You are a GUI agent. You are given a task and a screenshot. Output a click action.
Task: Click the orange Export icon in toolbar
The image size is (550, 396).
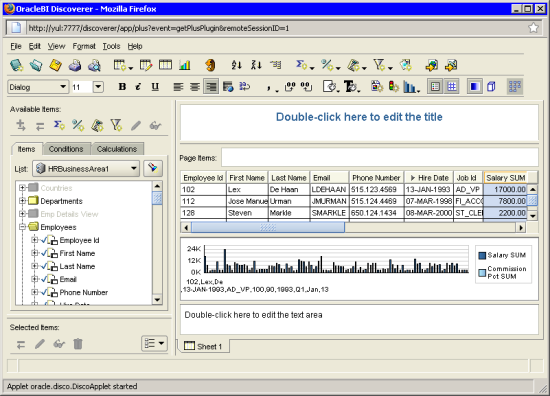(x=210, y=65)
